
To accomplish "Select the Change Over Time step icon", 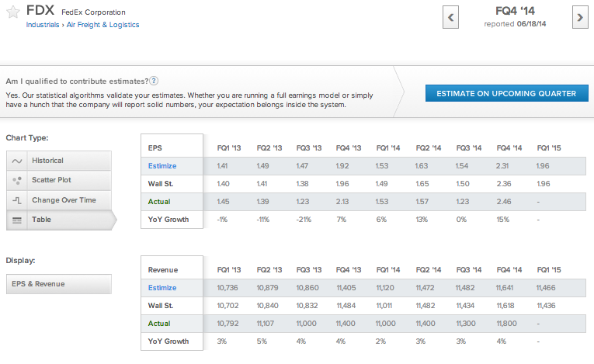I will 16,200.
